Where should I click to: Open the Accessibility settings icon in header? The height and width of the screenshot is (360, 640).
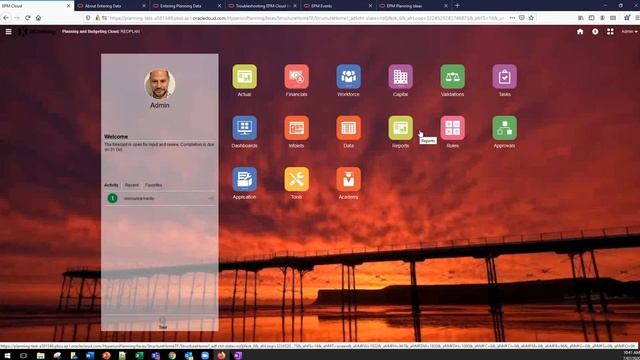click(x=595, y=31)
